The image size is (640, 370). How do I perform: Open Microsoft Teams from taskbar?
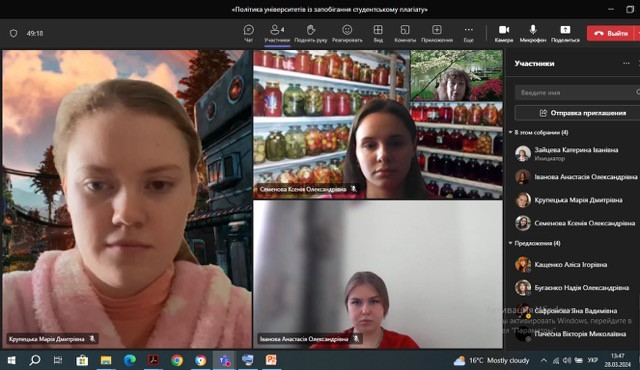click(224, 360)
